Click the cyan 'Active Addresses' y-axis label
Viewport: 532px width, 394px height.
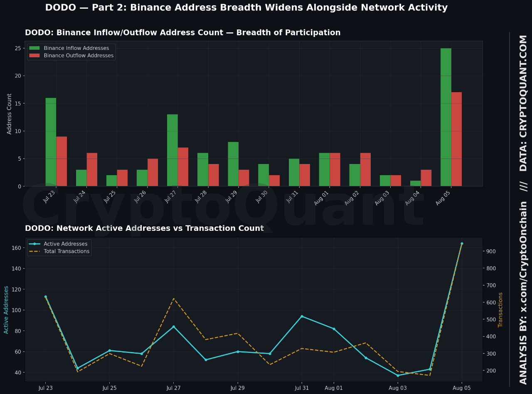pyautogui.click(x=6, y=310)
